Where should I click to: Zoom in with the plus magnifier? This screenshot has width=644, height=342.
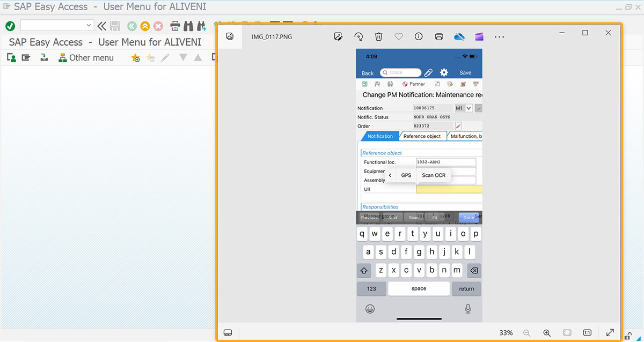coord(547,332)
